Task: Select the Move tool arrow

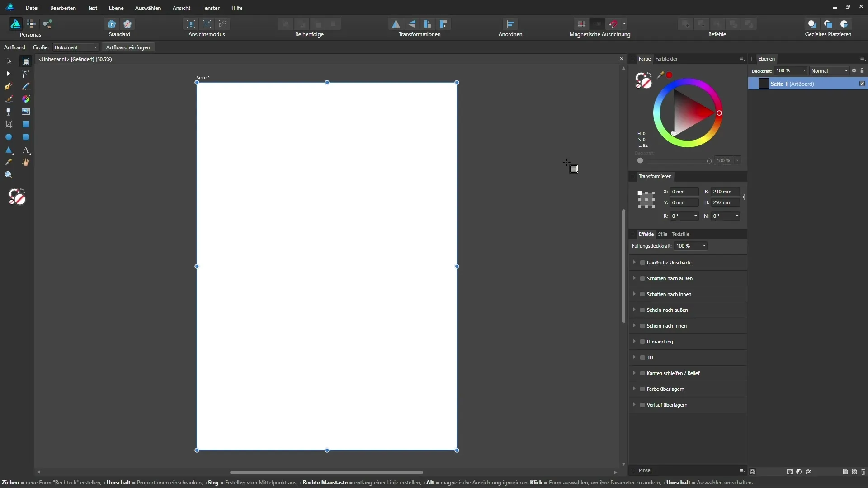Action: point(9,61)
